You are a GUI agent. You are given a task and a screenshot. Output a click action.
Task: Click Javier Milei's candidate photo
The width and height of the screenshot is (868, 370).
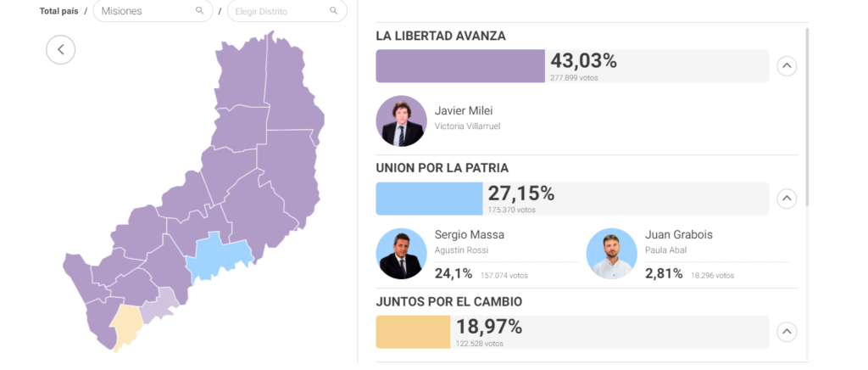(401, 121)
